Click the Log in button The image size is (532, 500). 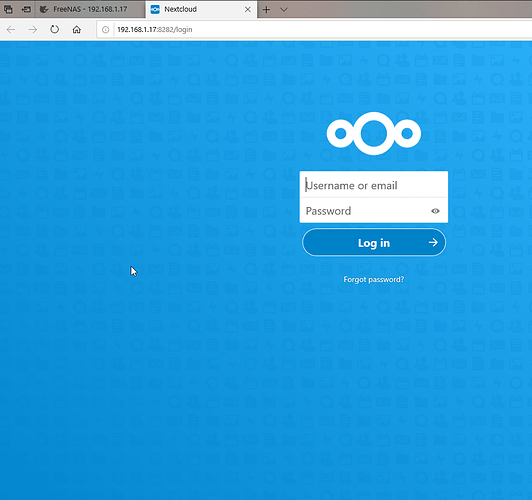(374, 243)
